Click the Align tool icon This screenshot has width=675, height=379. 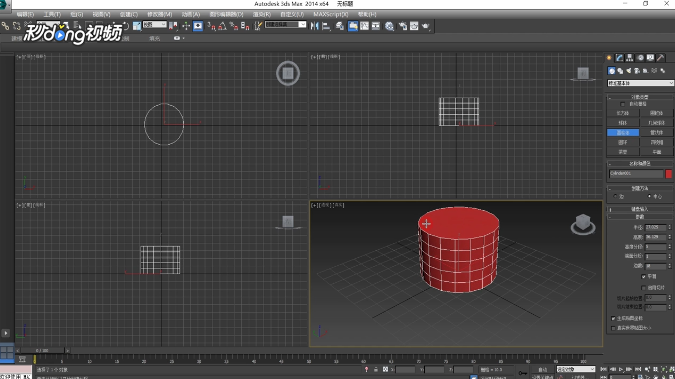[x=326, y=26]
